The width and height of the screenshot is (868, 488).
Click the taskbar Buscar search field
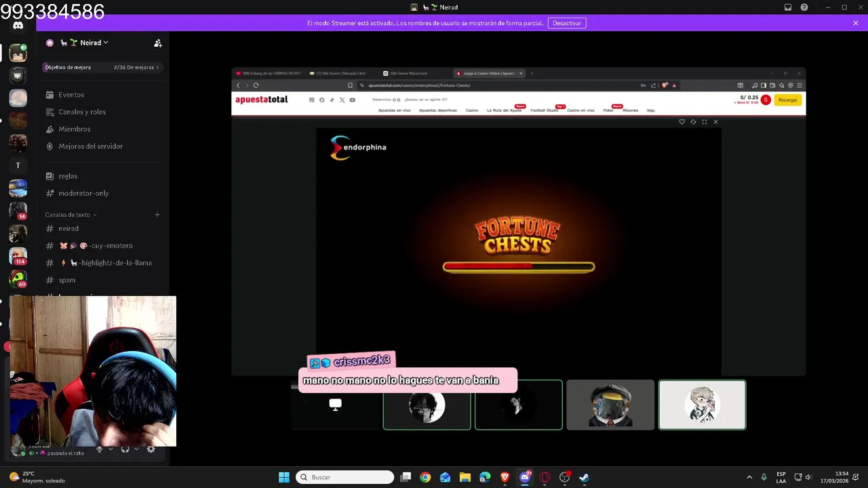pos(345,477)
